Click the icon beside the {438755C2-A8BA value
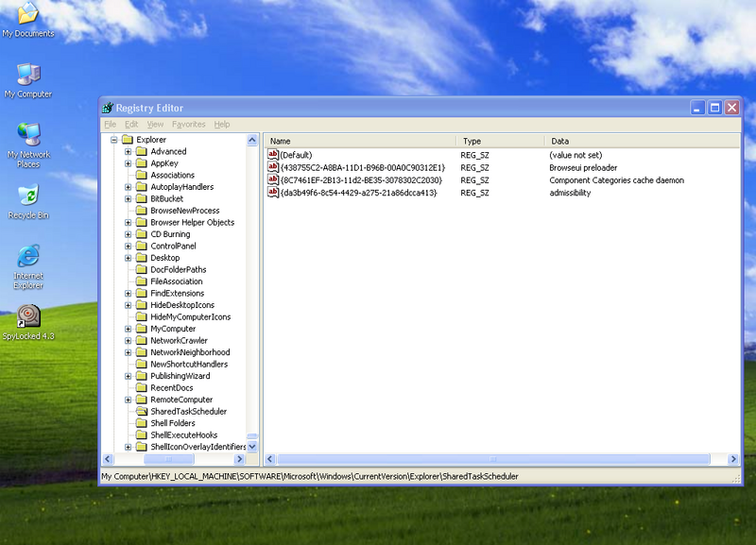 pos(273,167)
